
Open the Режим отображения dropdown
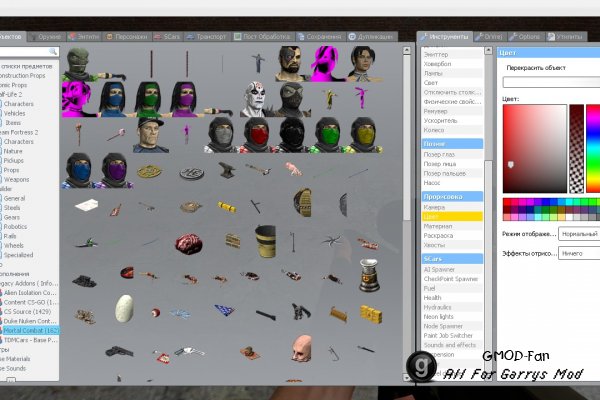579,234
